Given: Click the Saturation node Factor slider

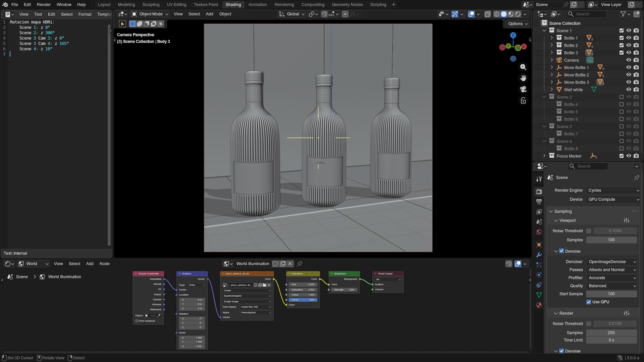Looking at the screenshot, I should pyautogui.click(x=303, y=300).
